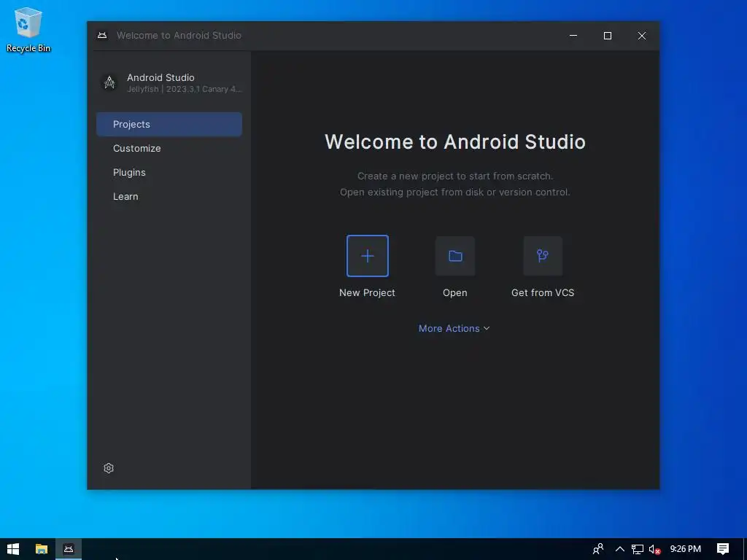747x560 pixels.
Task: Click the Get from VCS branch icon
Action: [x=543, y=256]
